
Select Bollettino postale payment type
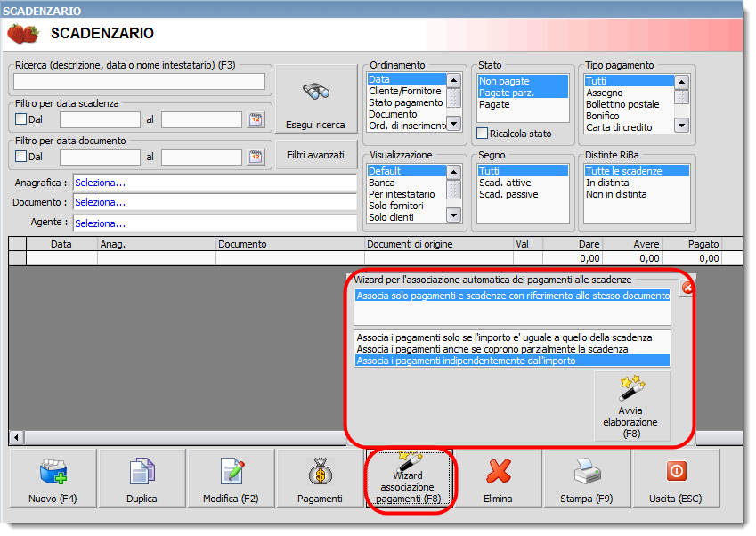(x=630, y=104)
